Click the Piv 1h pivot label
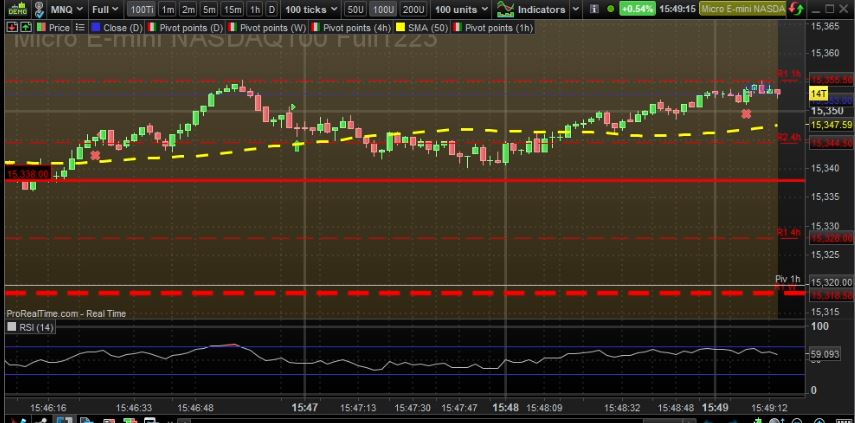 tap(788, 279)
